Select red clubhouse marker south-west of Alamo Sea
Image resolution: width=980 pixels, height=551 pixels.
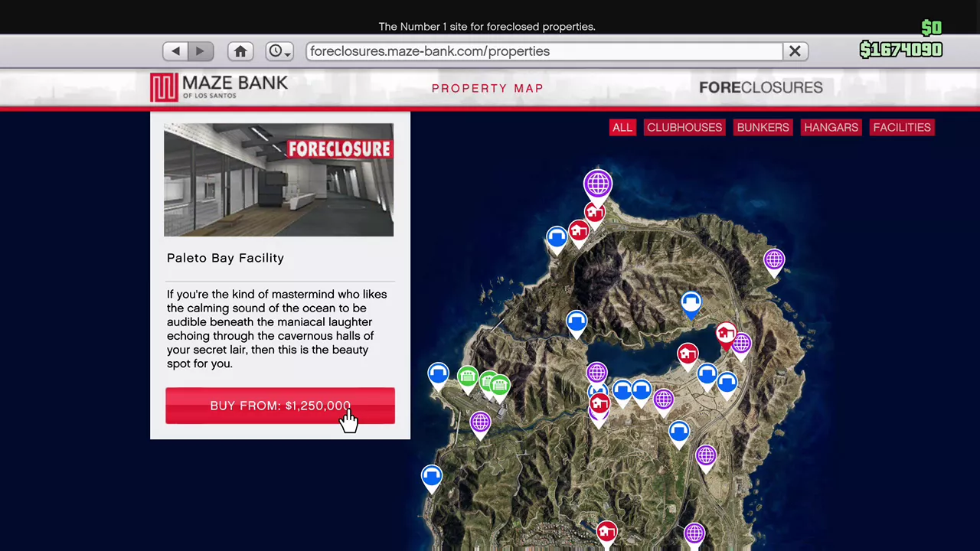(x=599, y=405)
